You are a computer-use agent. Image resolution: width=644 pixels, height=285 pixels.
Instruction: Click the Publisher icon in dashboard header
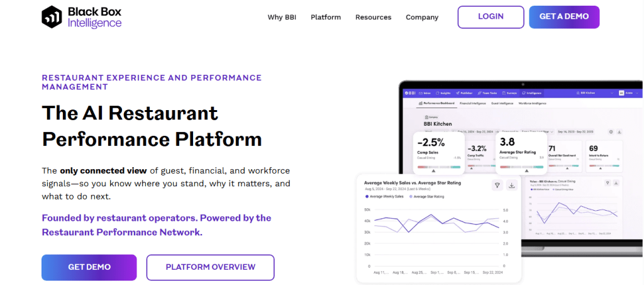tap(458, 93)
